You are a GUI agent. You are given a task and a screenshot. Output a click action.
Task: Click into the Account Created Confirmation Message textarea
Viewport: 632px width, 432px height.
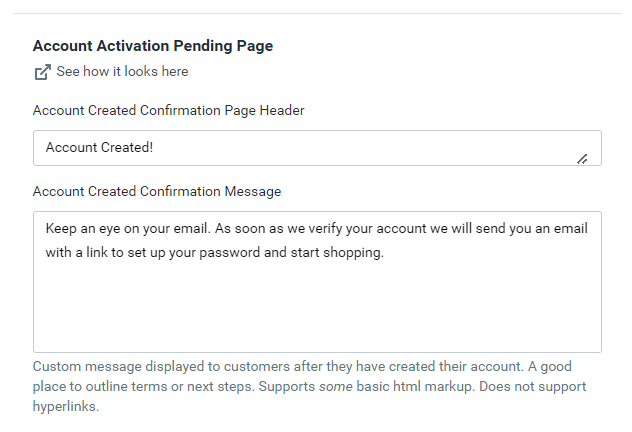tap(317, 282)
